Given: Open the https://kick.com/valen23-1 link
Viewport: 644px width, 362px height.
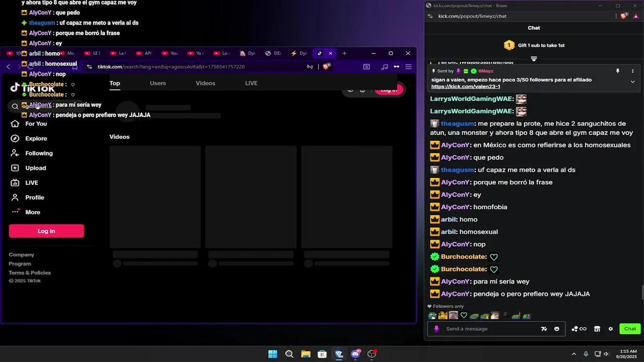Looking at the screenshot, I should [465, 86].
